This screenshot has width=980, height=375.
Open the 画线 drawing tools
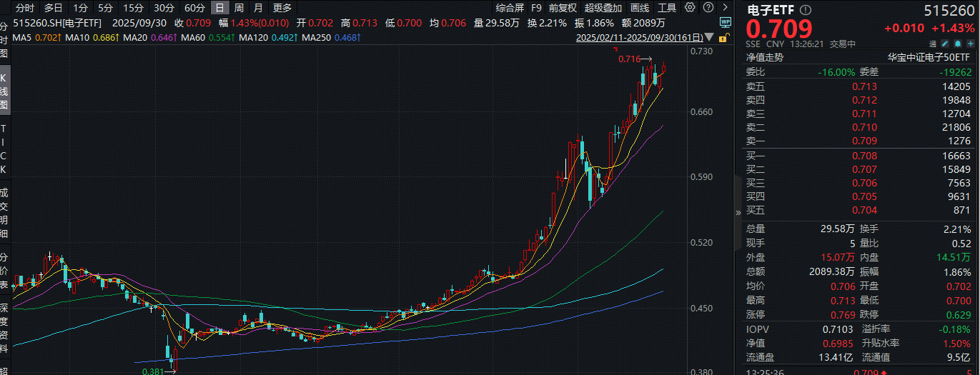(x=640, y=8)
